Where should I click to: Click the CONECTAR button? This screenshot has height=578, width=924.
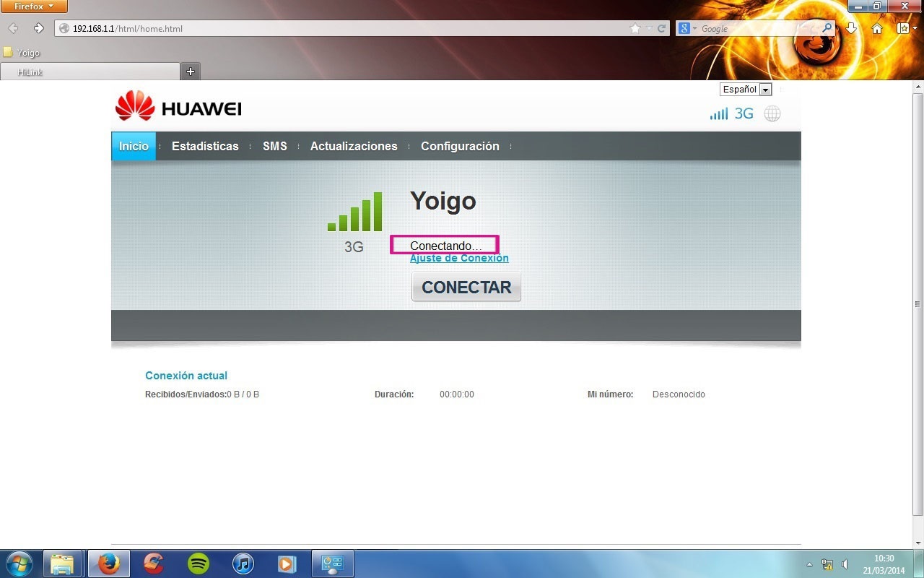point(466,287)
